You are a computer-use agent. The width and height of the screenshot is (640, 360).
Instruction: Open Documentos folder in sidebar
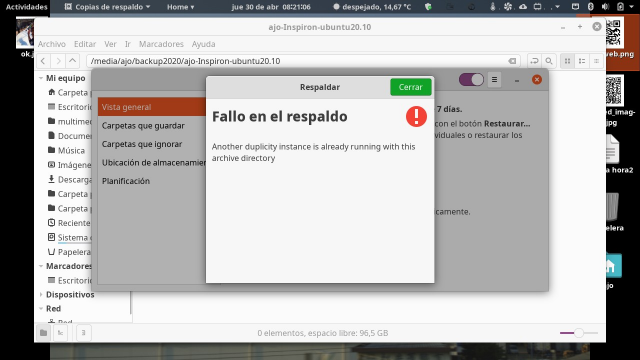point(69,136)
